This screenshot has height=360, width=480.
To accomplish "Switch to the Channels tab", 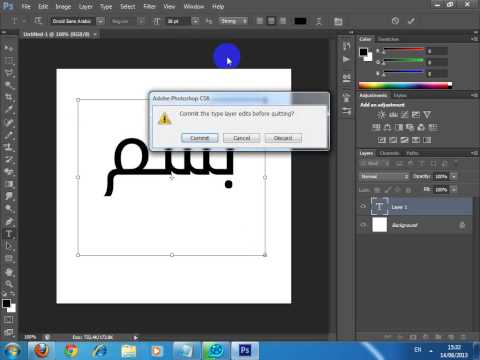I will (389, 153).
